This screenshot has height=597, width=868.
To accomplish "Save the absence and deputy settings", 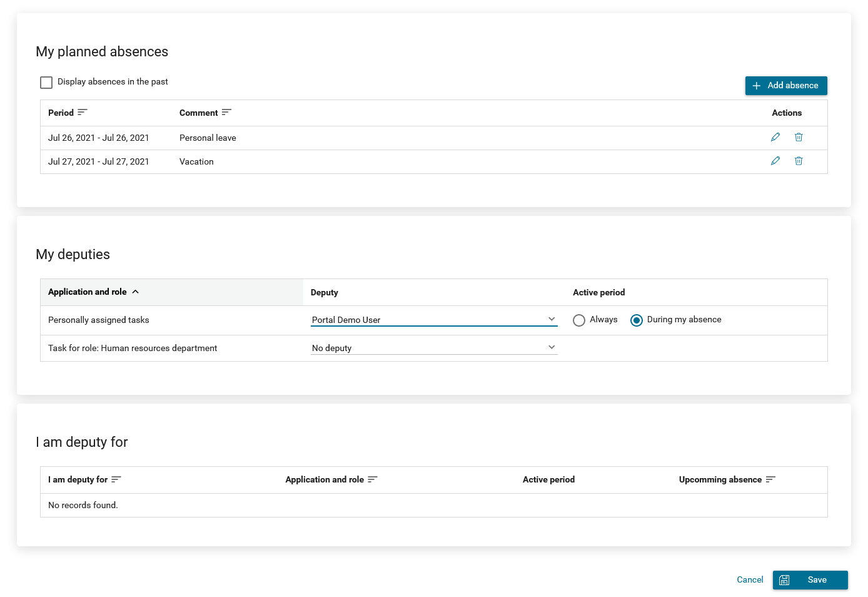I will point(810,580).
